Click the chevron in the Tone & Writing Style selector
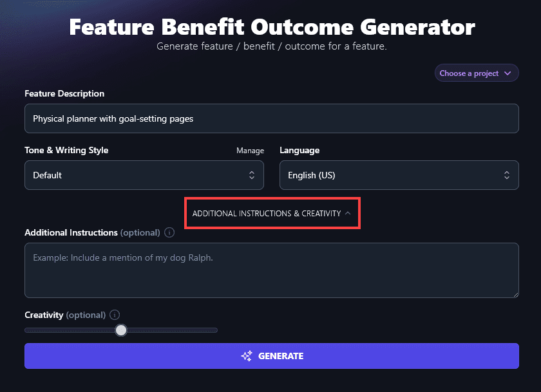Screen dimensions: 541x392 pos(253,174)
